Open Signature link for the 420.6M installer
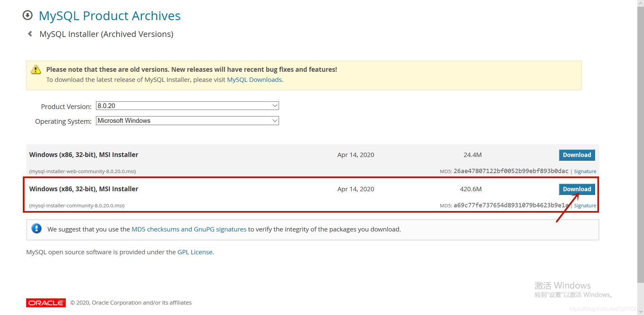The width and height of the screenshot is (644, 315). [585, 206]
